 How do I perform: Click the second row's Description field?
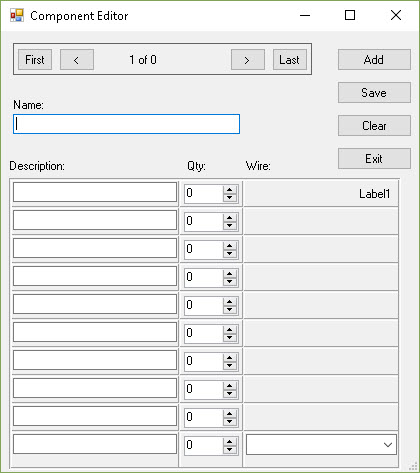(x=95, y=220)
